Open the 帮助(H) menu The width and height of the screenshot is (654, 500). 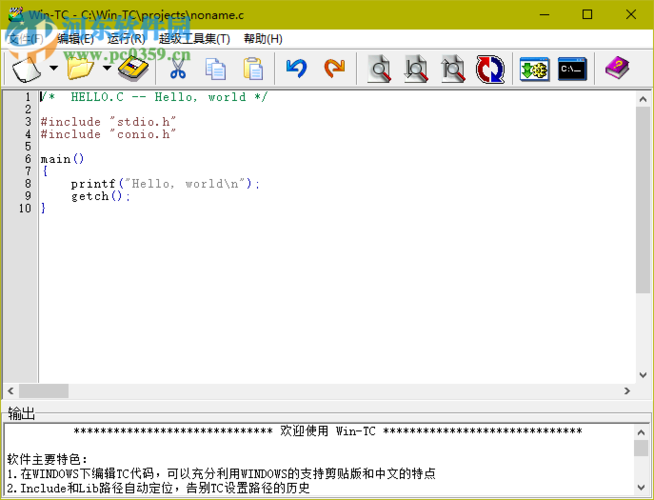[263, 39]
